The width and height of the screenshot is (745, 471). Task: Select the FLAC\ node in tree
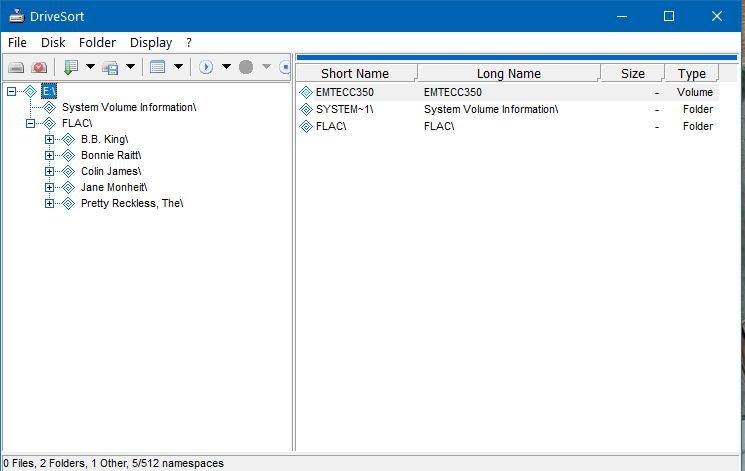tap(77, 124)
